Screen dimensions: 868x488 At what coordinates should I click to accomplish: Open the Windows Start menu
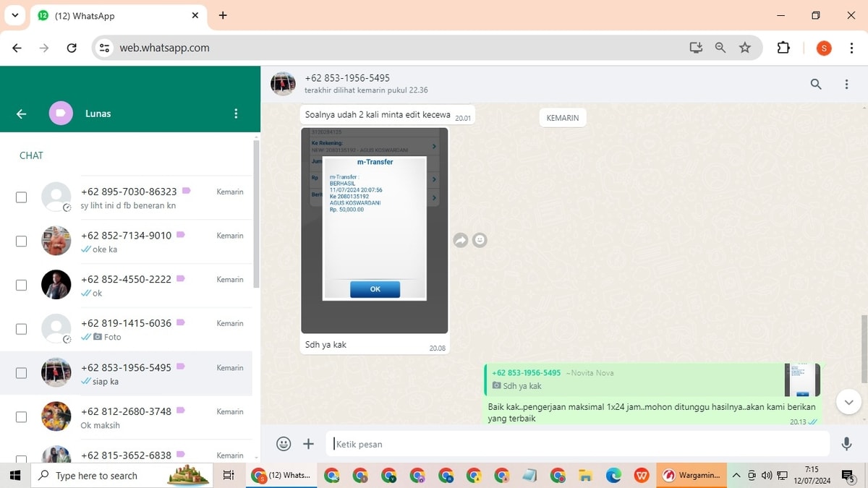click(14, 475)
